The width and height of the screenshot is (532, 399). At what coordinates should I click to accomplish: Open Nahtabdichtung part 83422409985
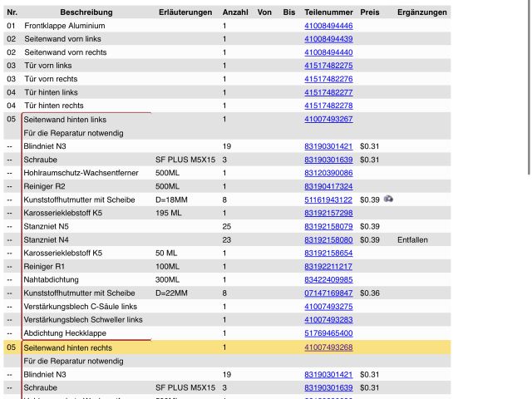coord(328,279)
